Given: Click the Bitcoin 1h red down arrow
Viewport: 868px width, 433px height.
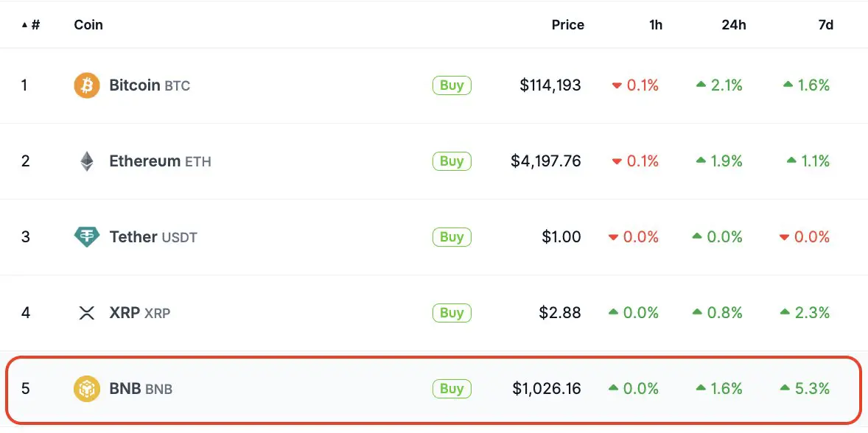Looking at the screenshot, I should coord(617,85).
